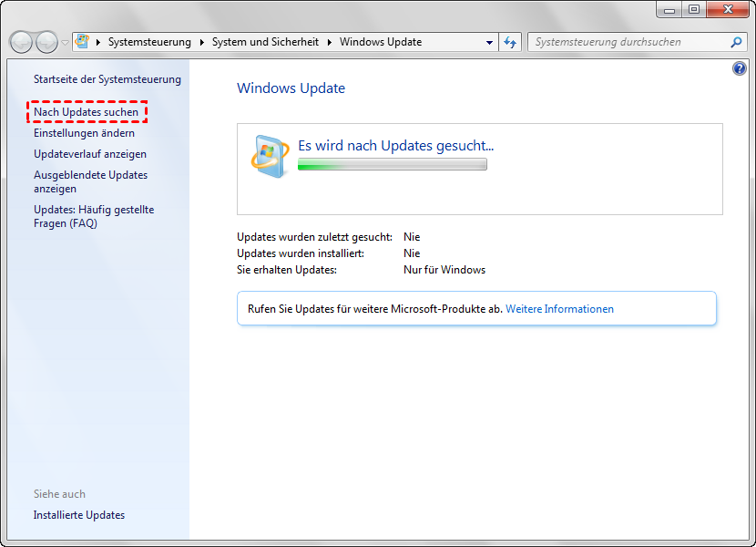Viewport: 756px width, 547px height.
Task: Open help with the blue question mark
Action: pos(739,68)
